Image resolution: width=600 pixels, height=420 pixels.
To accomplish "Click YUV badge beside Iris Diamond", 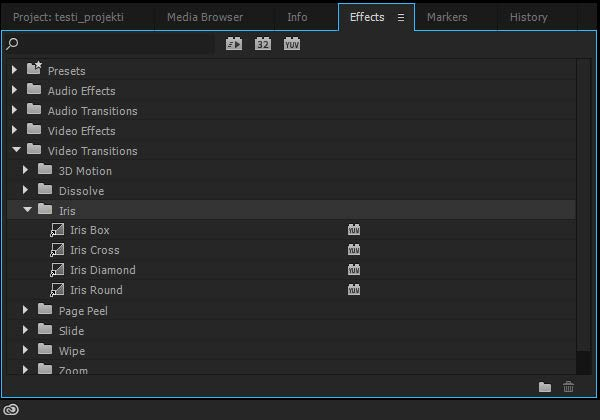I will pyautogui.click(x=354, y=269).
